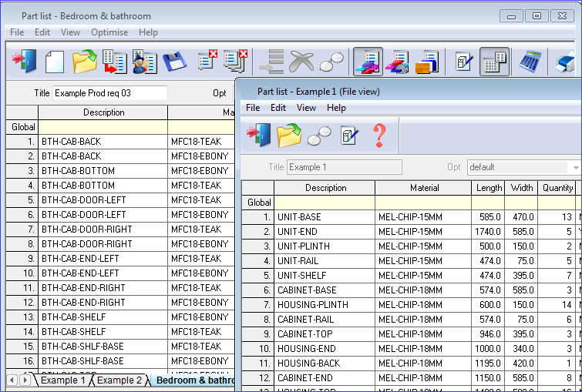The height and width of the screenshot is (392, 582).
Task: Click the Quantity column header
Action: point(557,188)
